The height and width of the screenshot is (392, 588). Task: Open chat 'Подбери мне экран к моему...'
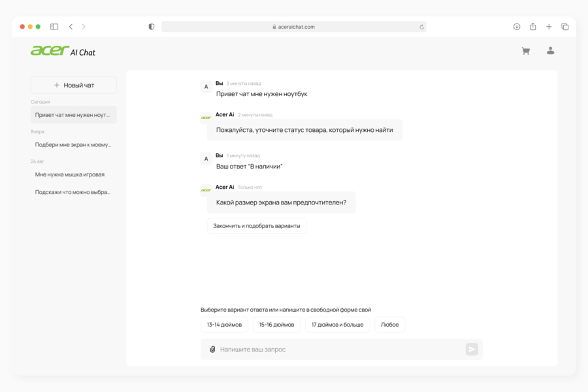click(73, 145)
